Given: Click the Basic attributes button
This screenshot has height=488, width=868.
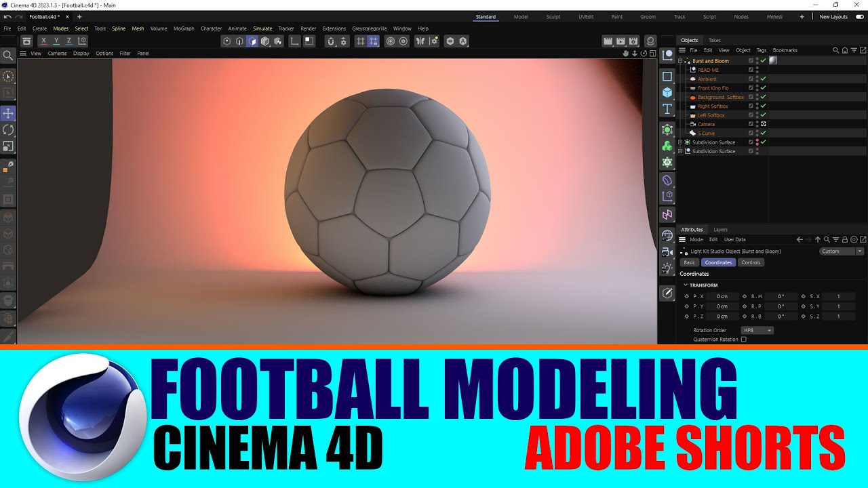Looking at the screenshot, I should coord(690,262).
